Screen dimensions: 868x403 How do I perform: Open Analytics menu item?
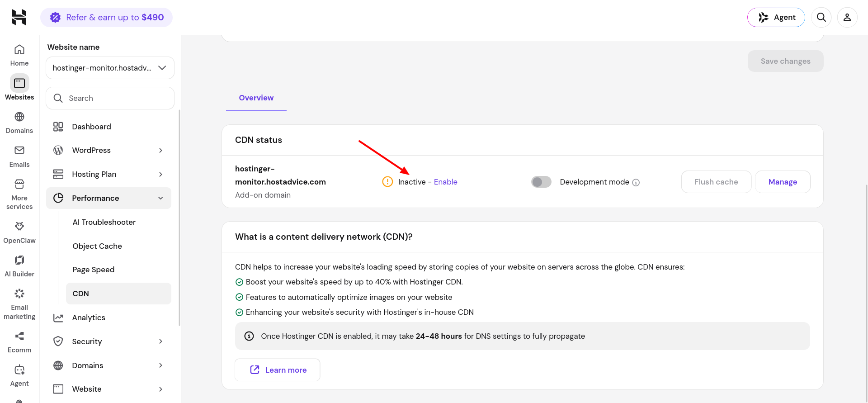pos(108,318)
